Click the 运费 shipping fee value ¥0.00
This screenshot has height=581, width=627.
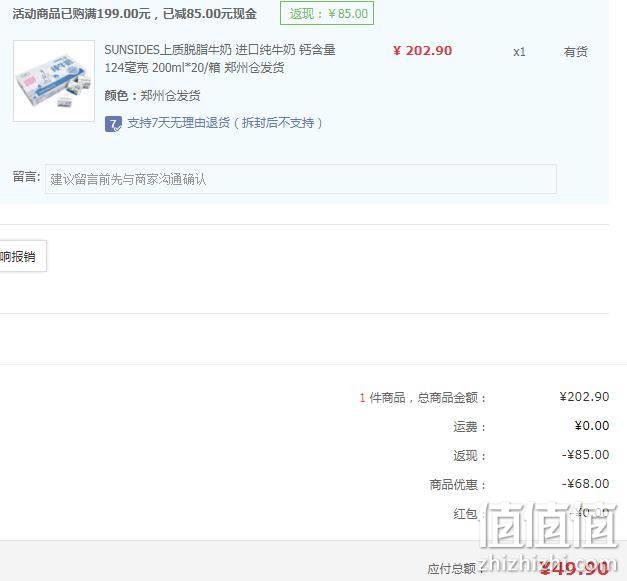[592, 426]
